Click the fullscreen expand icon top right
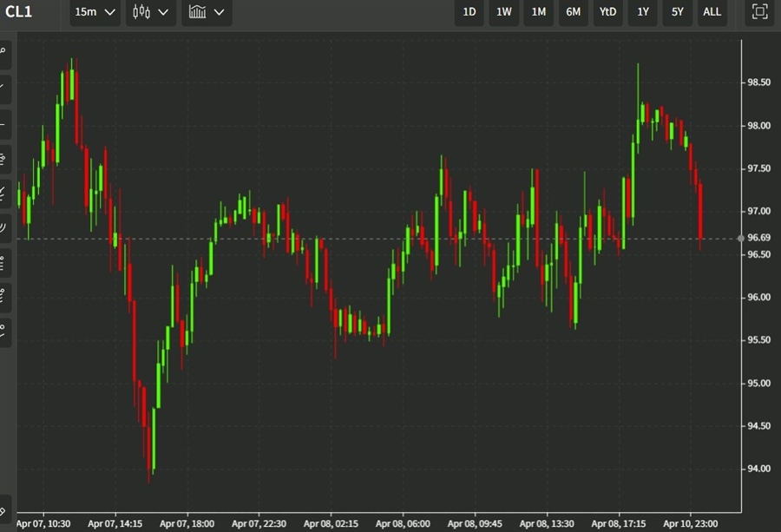The height and width of the screenshot is (532, 781). tap(759, 12)
